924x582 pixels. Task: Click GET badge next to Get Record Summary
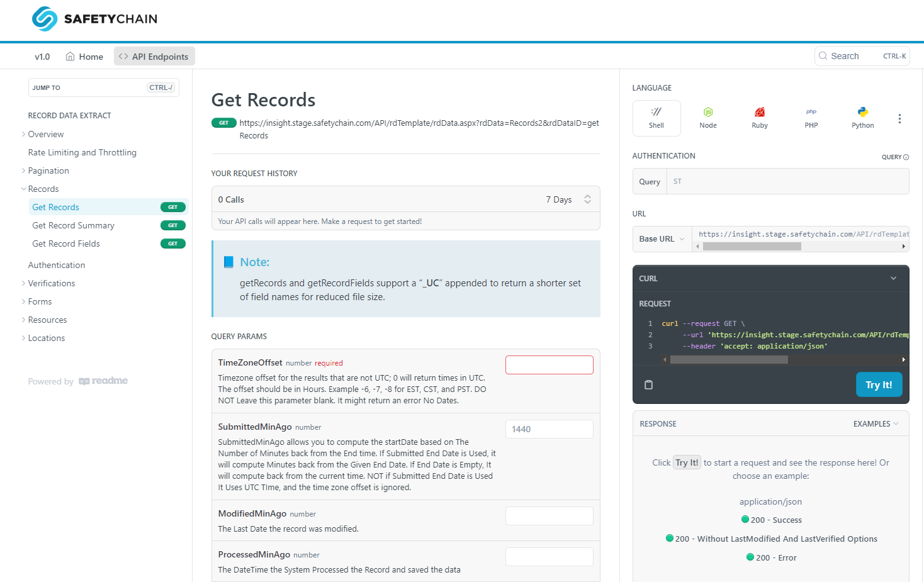[173, 225]
